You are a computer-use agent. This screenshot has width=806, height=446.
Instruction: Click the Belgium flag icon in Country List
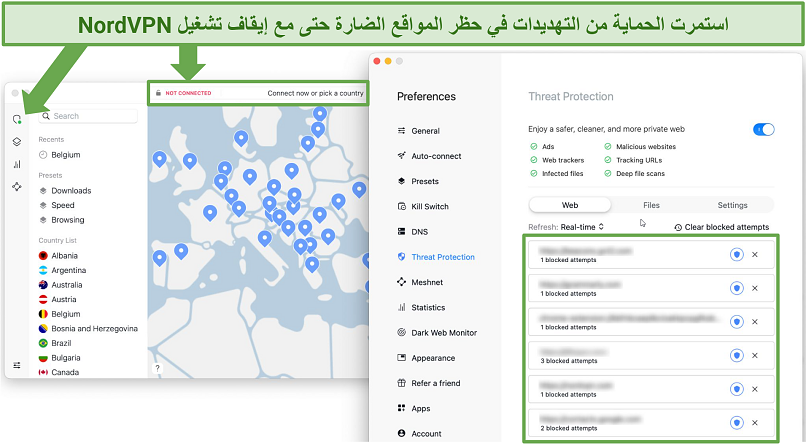click(x=43, y=314)
